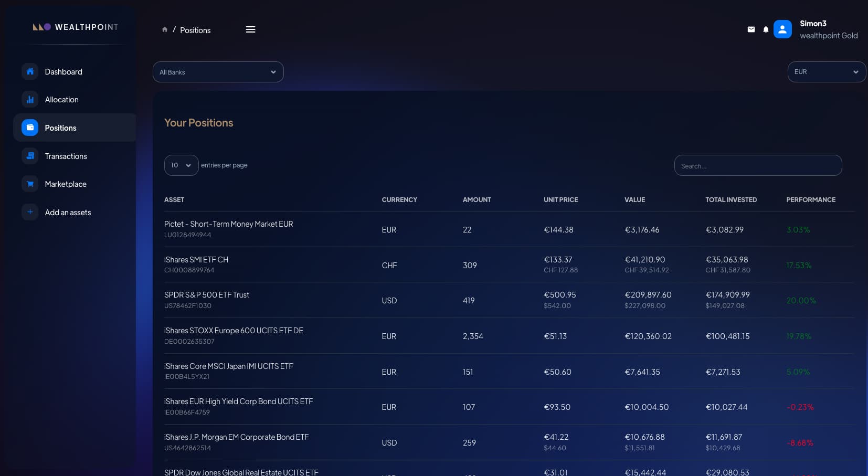Focus the positions Search field
Viewport: 868px width, 476px height.
click(x=758, y=166)
